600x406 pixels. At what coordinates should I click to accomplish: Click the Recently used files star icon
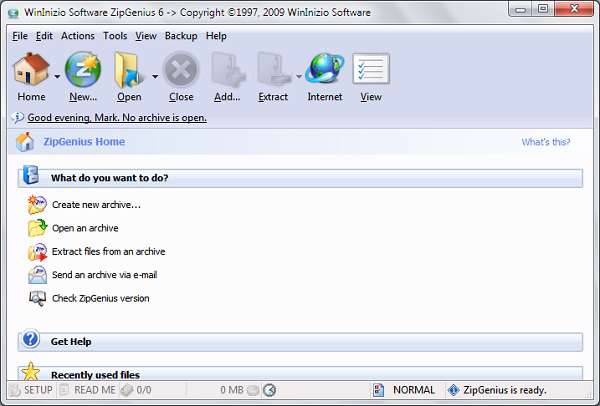(31, 371)
